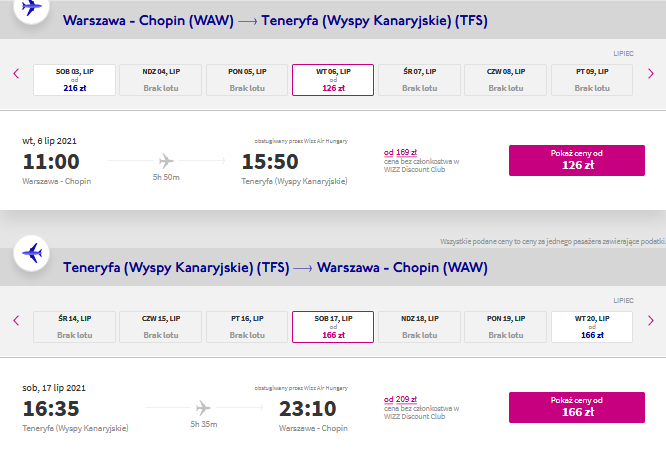
Task: Show later return dates with right arrow
Action: 651,320
